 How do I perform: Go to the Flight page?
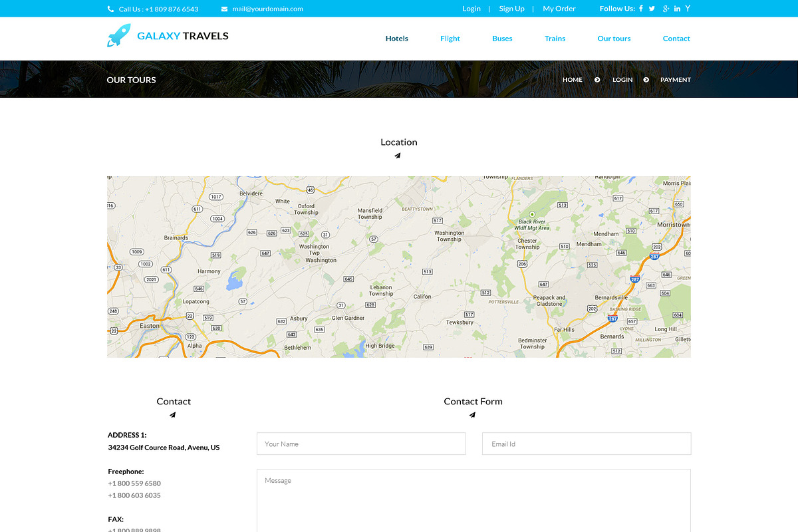tap(450, 39)
